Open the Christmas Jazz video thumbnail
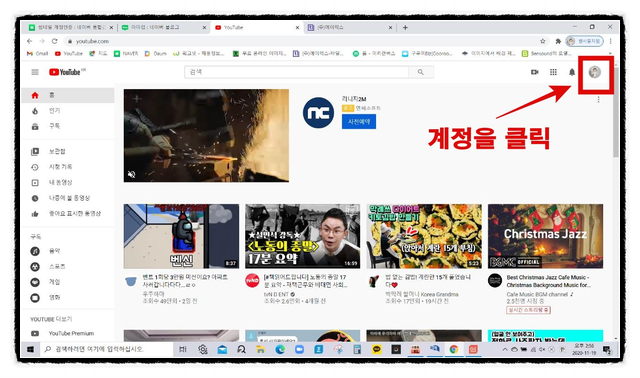Image resolution: width=640 pixels, height=378 pixels. tap(545, 236)
